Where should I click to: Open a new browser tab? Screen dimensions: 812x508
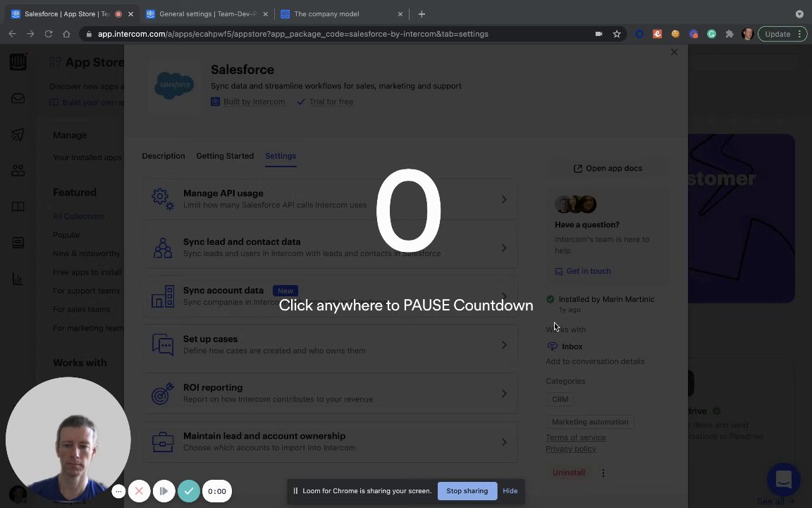point(422,14)
